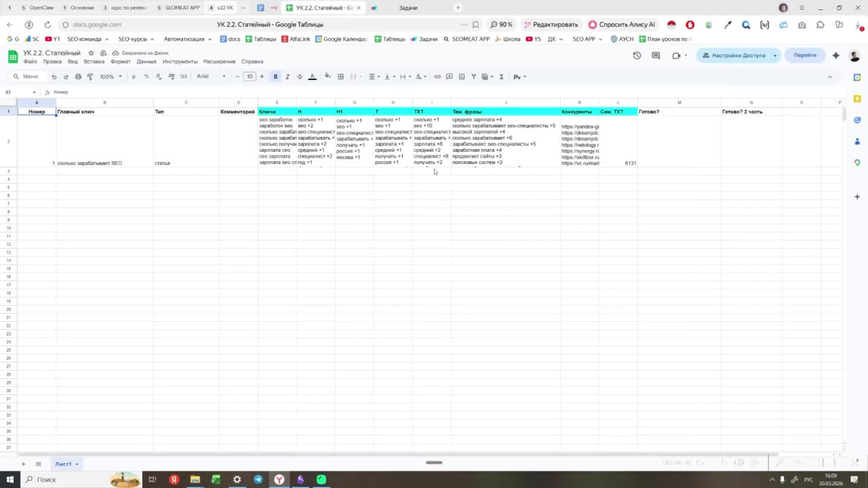Open the Файл menu

pyautogui.click(x=30, y=62)
